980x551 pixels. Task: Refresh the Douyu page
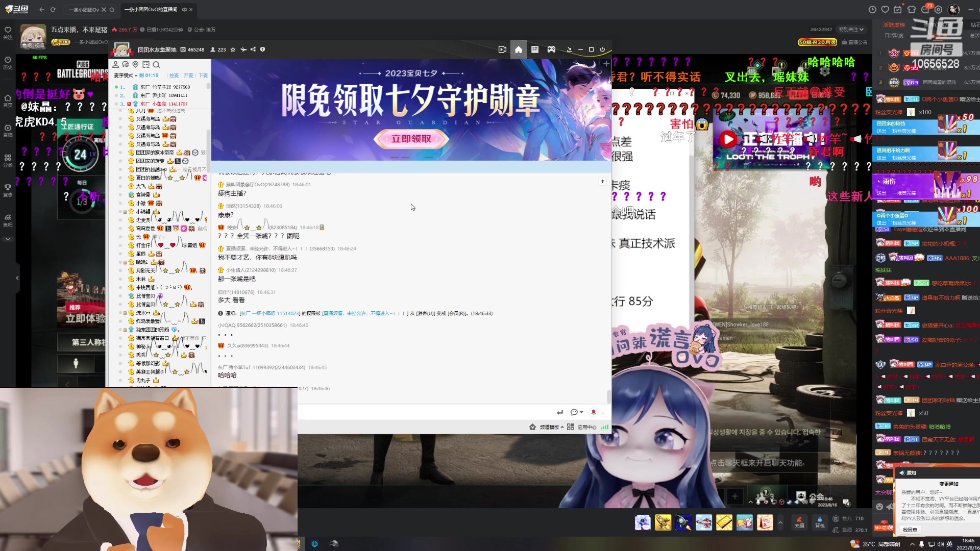click(53, 9)
